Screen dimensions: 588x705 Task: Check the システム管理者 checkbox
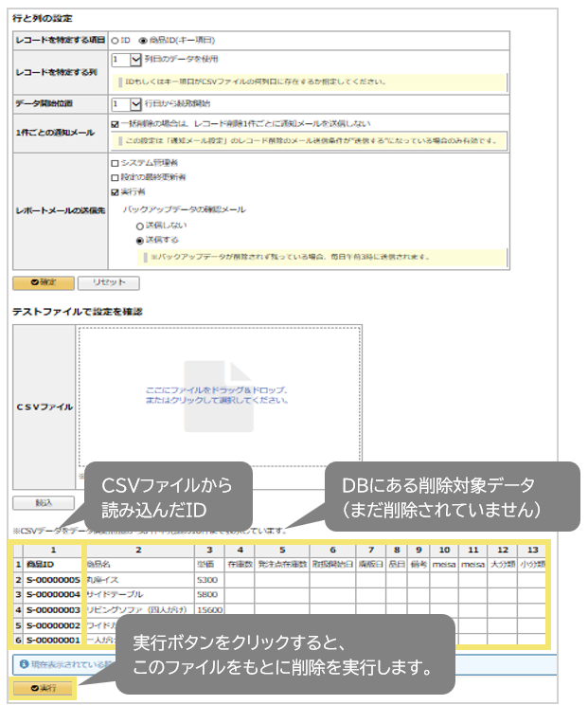pyautogui.click(x=115, y=163)
